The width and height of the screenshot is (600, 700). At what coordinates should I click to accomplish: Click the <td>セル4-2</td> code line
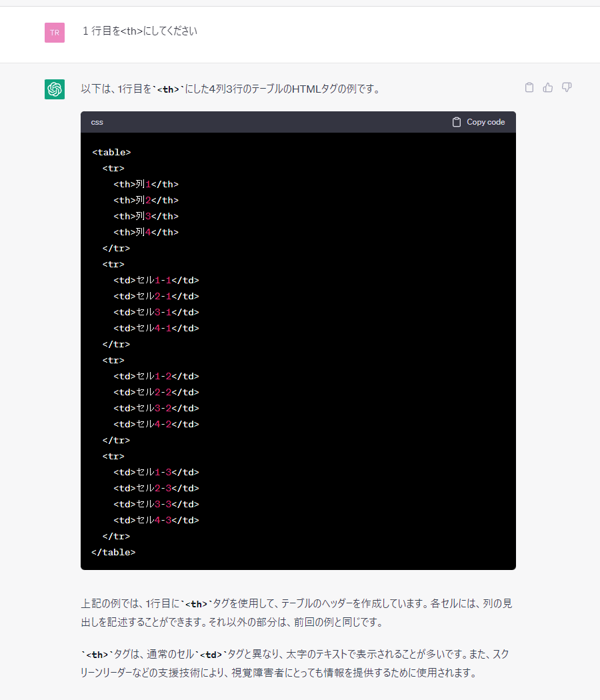(x=156, y=425)
